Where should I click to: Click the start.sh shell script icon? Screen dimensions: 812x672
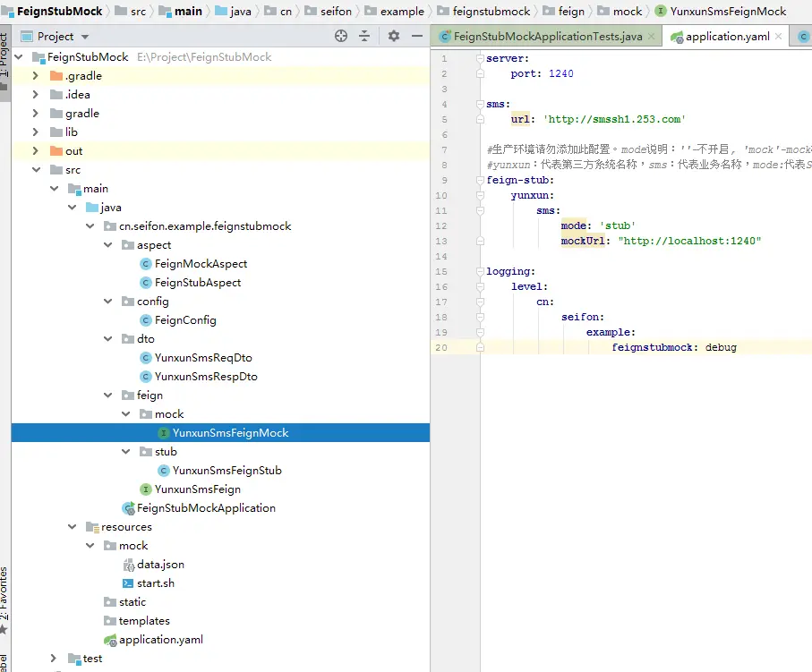(128, 583)
